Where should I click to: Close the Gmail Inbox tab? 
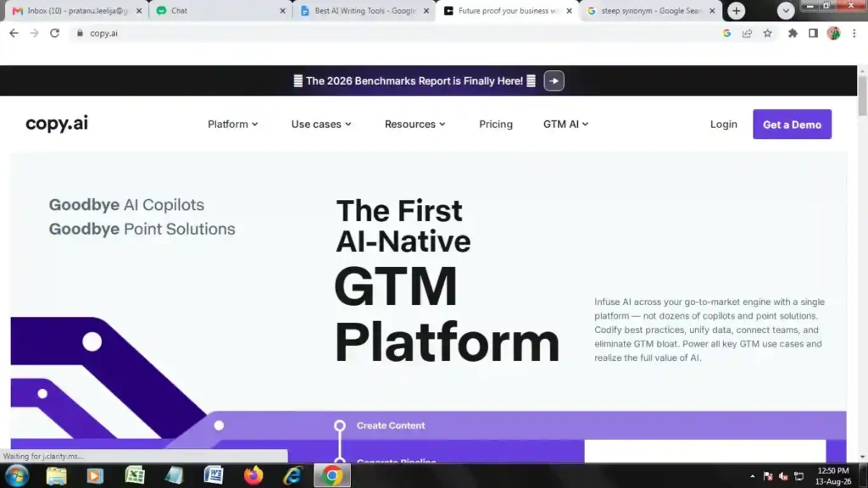pos(139,10)
